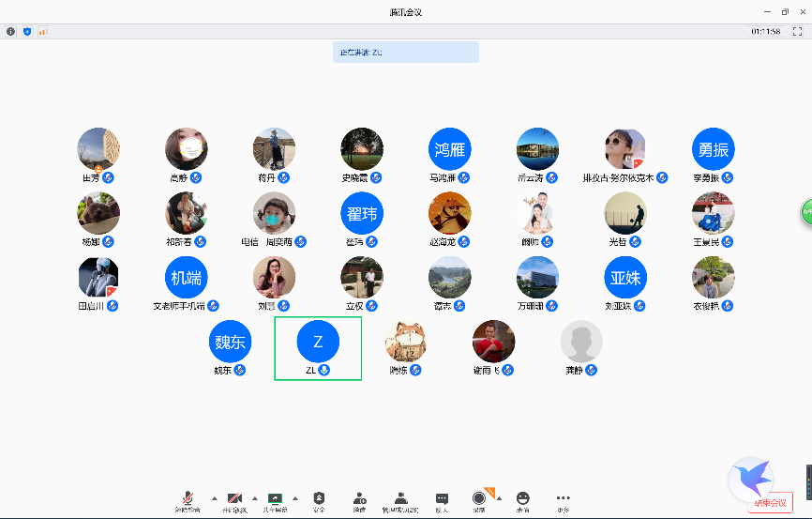Click the 鸿雁 participant avatar
812x519 pixels.
pyautogui.click(x=450, y=148)
